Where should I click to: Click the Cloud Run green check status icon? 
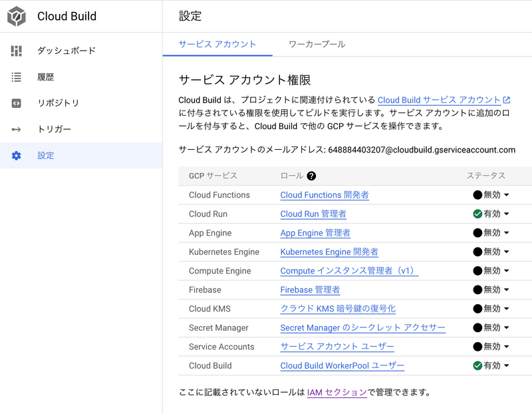pyautogui.click(x=477, y=214)
